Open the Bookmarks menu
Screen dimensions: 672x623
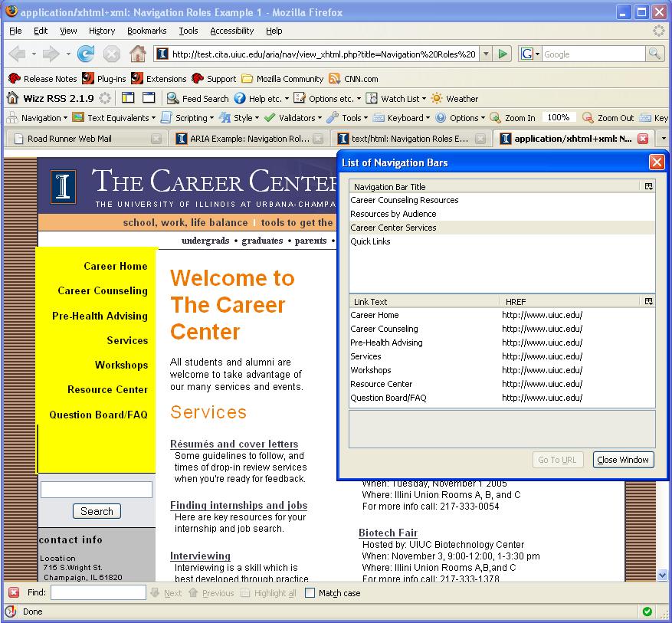tap(146, 31)
